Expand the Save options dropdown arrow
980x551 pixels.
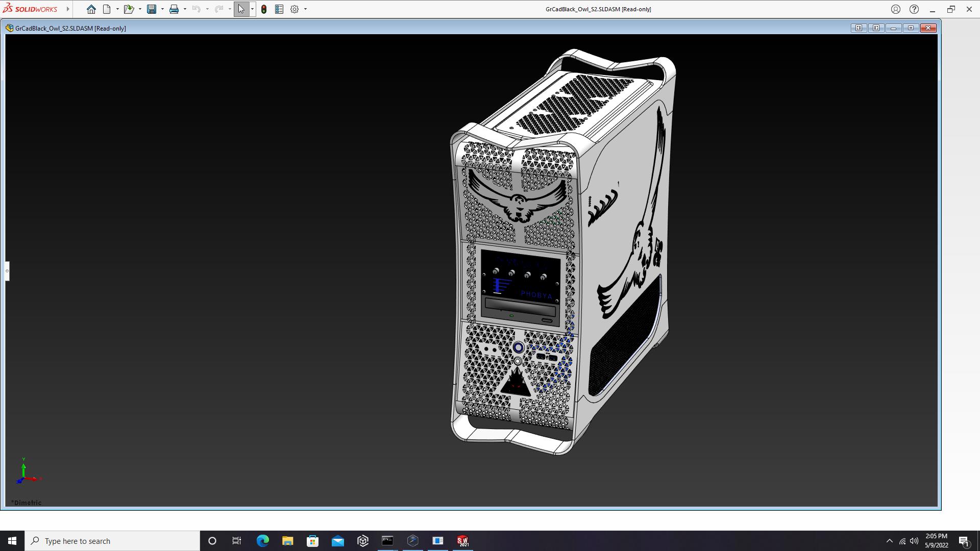click(x=162, y=9)
